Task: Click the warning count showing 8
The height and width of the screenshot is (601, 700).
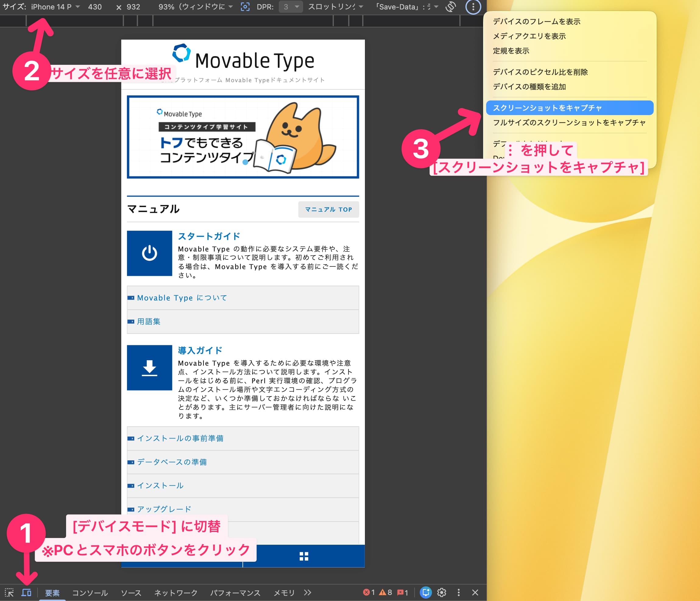Action: pos(385,592)
